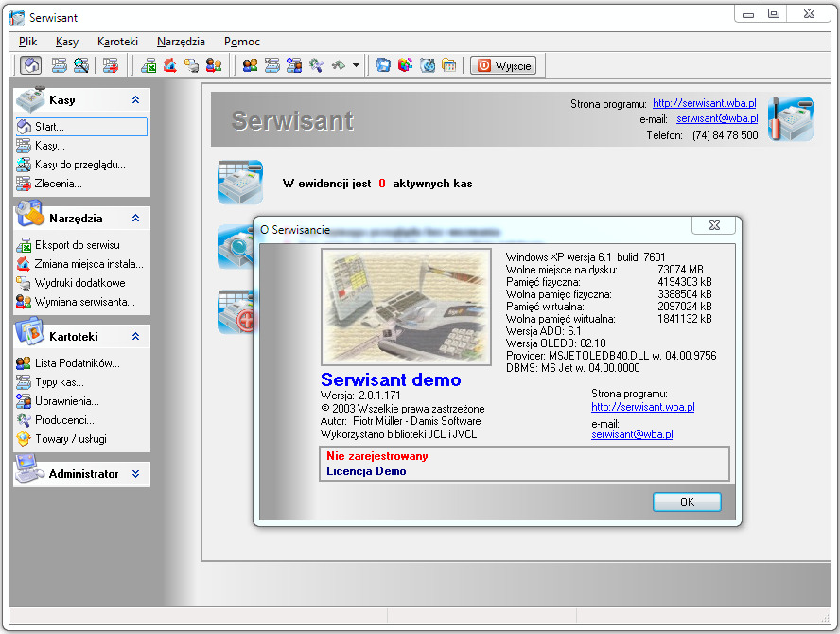Viewport: 840px width, 634px height.
Task: Click email link in header banner
Action: coord(717,118)
